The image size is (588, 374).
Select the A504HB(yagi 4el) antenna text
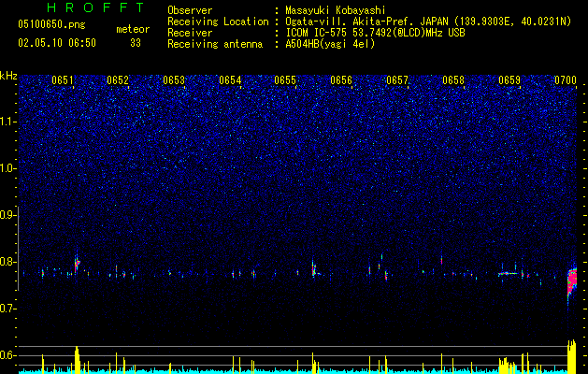[330, 44]
